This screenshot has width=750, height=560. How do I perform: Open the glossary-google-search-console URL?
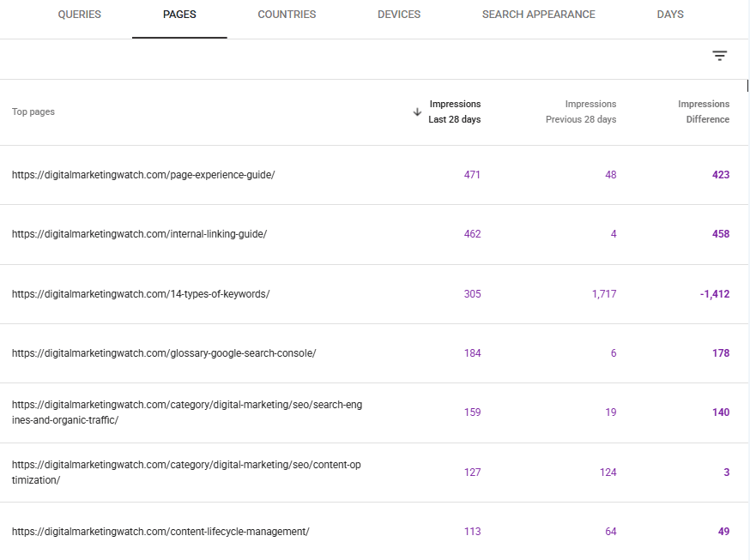click(164, 353)
